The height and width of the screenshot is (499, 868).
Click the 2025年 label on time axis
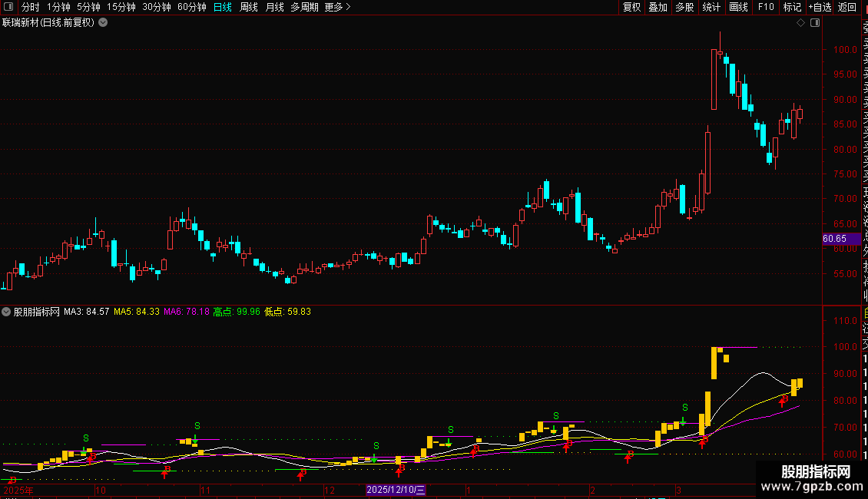(18, 490)
